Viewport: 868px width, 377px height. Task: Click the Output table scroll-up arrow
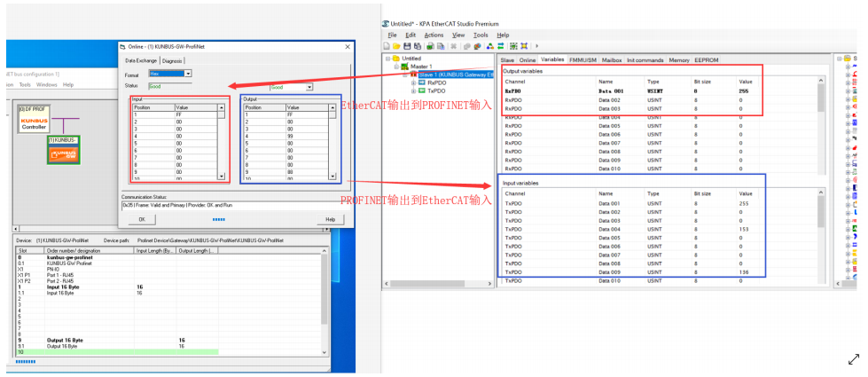pos(332,108)
